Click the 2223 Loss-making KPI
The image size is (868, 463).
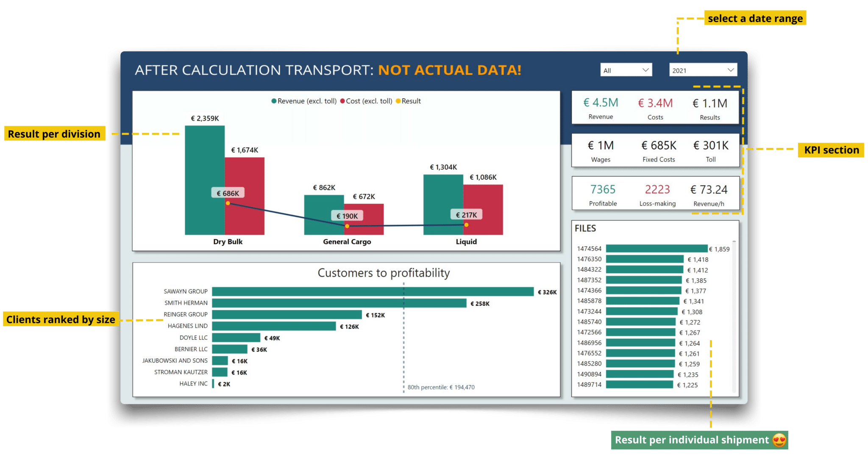[657, 195]
